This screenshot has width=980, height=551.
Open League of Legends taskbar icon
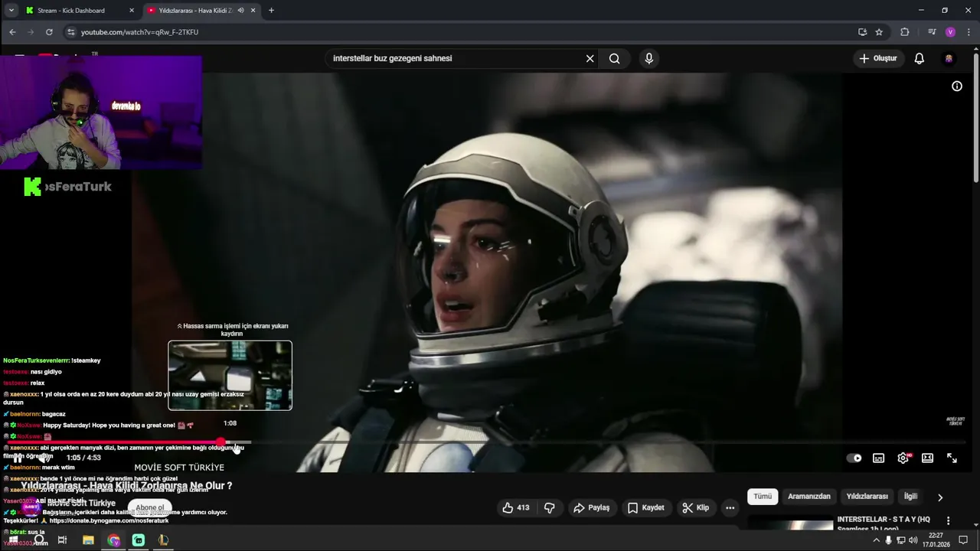pyautogui.click(x=163, y=540)
